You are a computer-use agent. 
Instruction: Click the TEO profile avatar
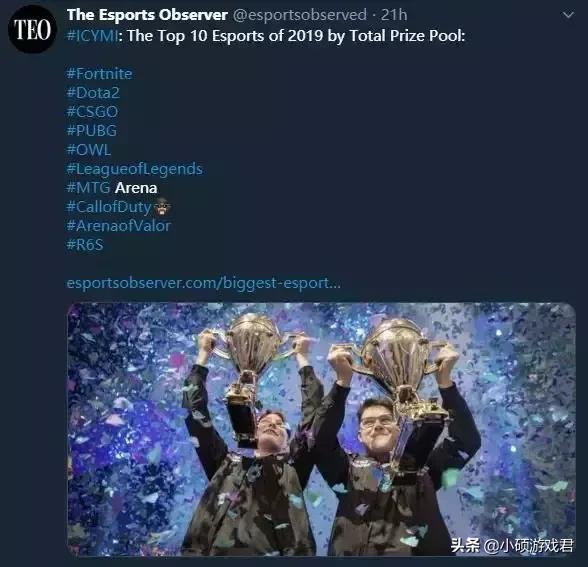click(32, 29)
